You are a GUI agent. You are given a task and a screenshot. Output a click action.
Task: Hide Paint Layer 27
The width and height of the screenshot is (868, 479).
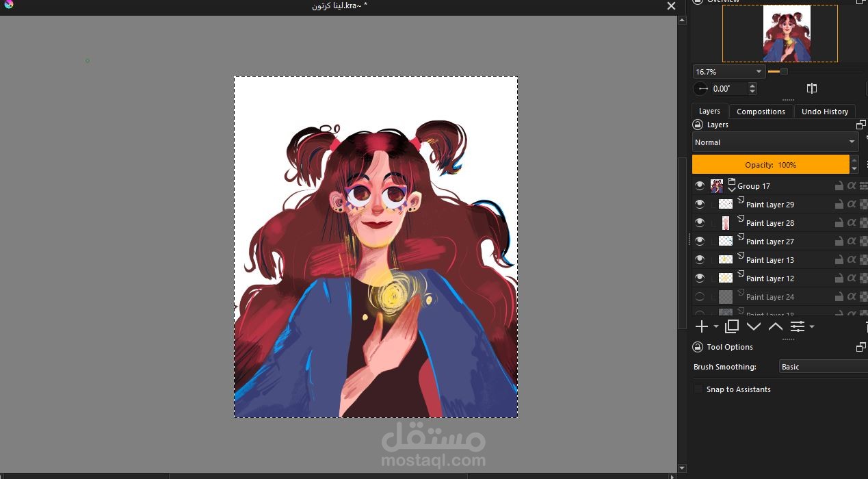[699, 242]
